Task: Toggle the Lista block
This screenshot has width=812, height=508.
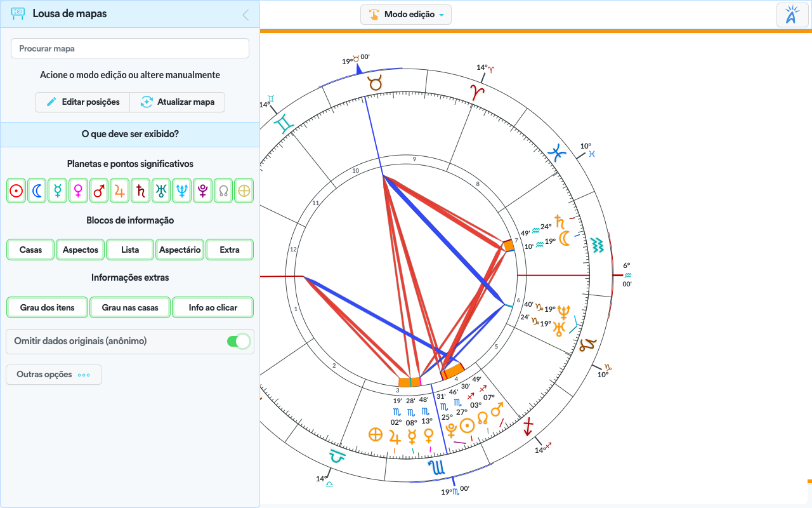Action: [130, 250]
